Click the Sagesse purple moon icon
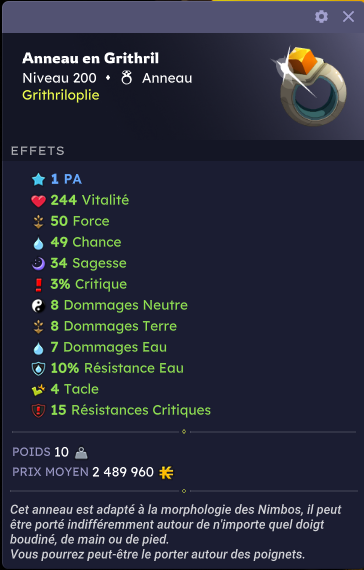Viewport: 364px width, 570px height. pos(38,264)
